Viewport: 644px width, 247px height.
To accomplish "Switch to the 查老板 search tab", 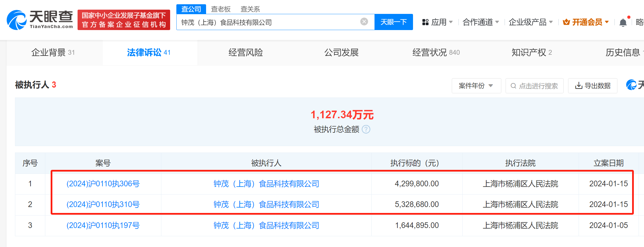I will click(221, 9).
